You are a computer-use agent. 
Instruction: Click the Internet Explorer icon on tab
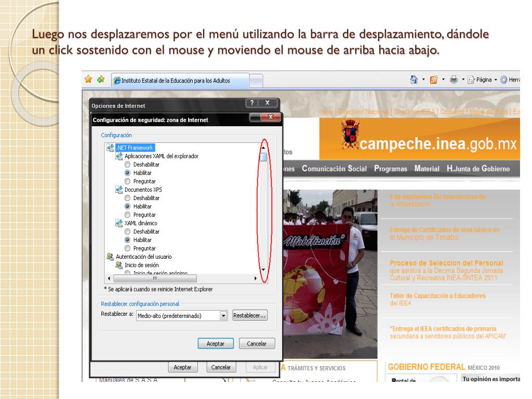coord(117,81)
